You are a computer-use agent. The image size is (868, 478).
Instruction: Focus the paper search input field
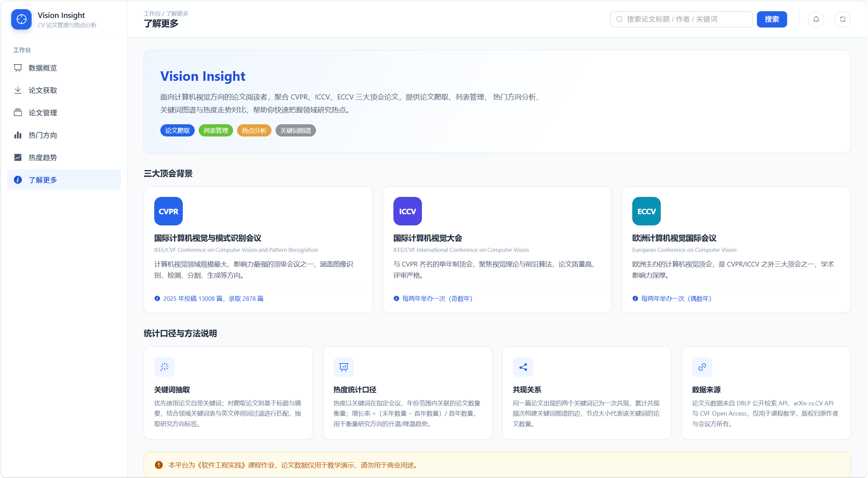(x=681, y=19)
